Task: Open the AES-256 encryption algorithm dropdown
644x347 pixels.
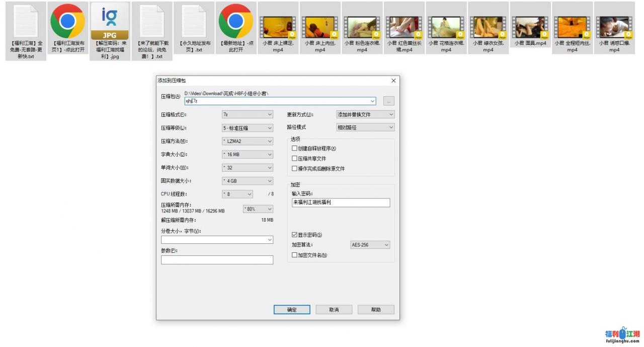Action: [x=370, y=245]
